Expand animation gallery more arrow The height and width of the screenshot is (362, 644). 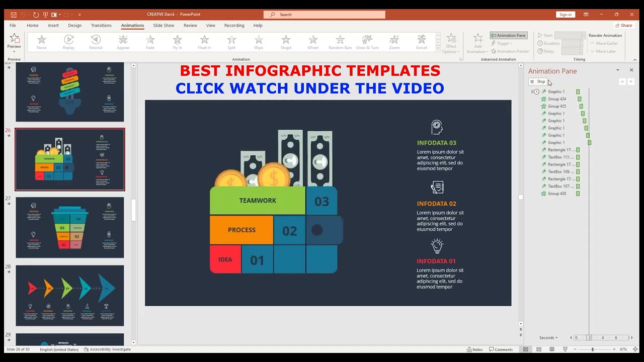[438, 49]
